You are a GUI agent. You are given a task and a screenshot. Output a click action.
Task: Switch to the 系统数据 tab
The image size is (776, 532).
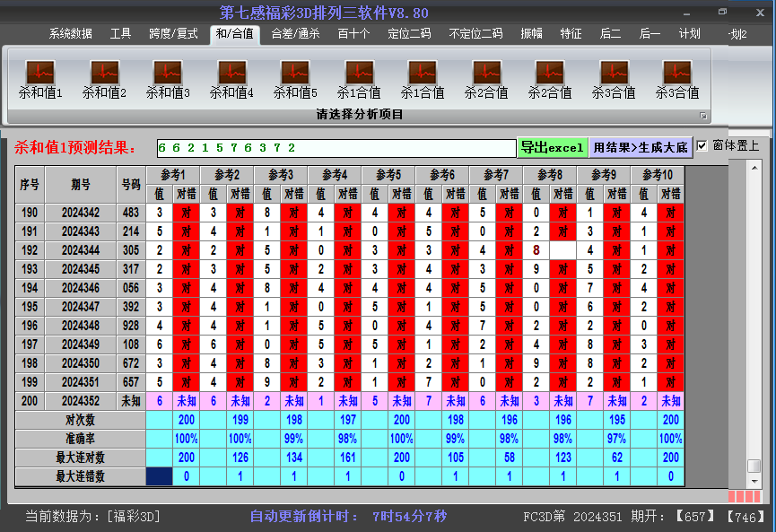point(70,34)
